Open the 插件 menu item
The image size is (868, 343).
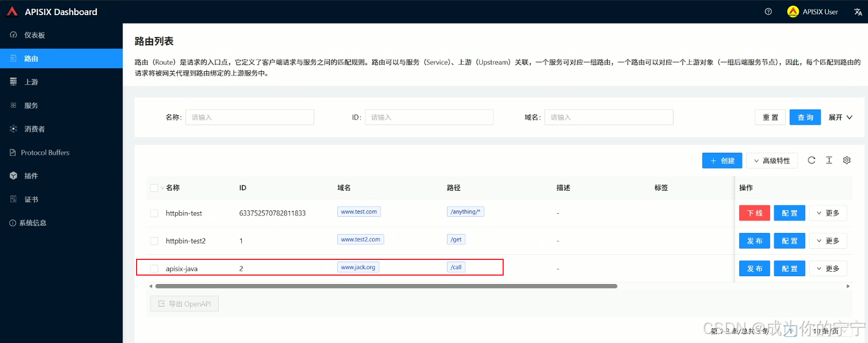click(x=61, y=176)
